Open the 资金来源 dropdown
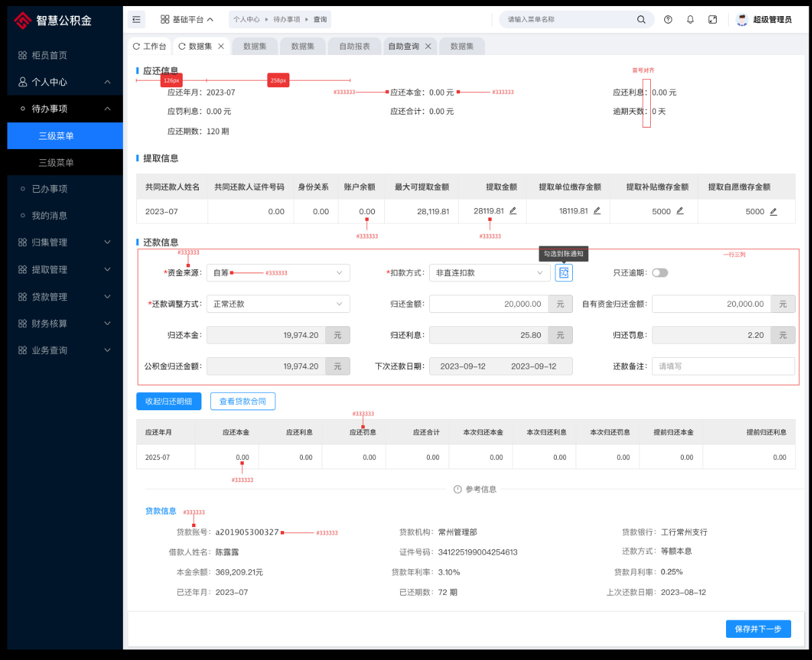812x660 pixels. (277, 273)
